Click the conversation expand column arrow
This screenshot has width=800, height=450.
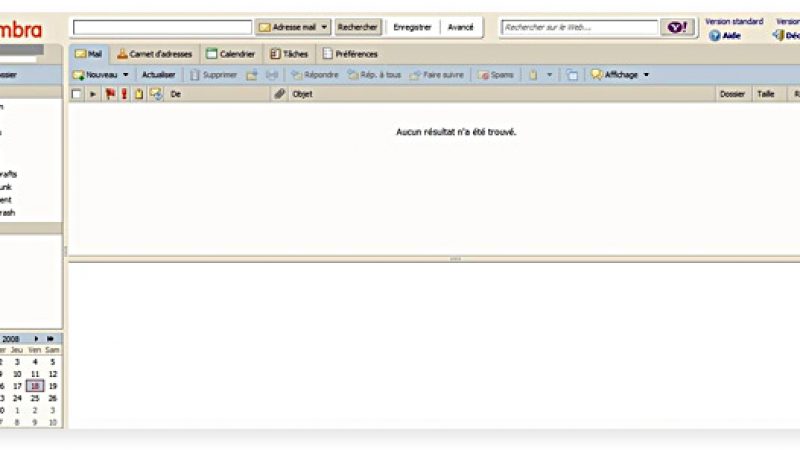coord(92,94)
